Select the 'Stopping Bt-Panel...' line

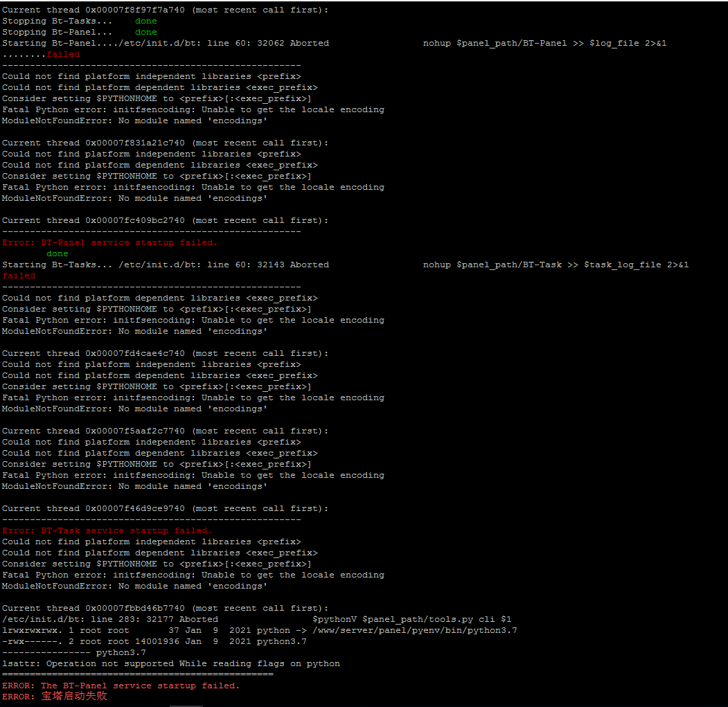point(80,32)
